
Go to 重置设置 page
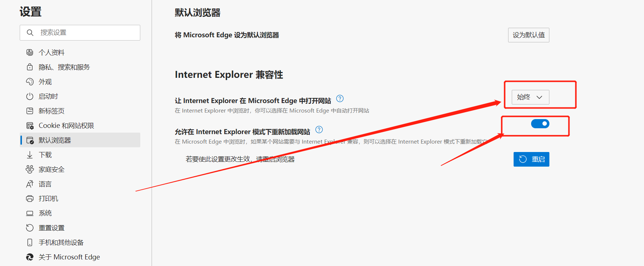point(80,228)
